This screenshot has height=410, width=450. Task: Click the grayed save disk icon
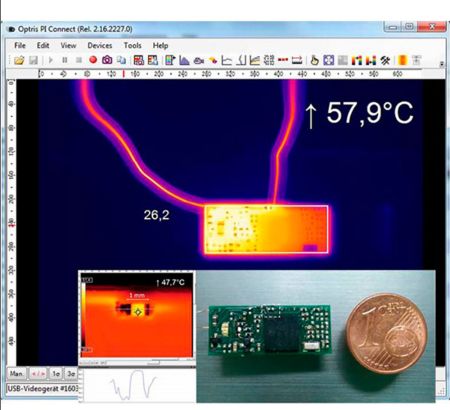tap(33, 60)
